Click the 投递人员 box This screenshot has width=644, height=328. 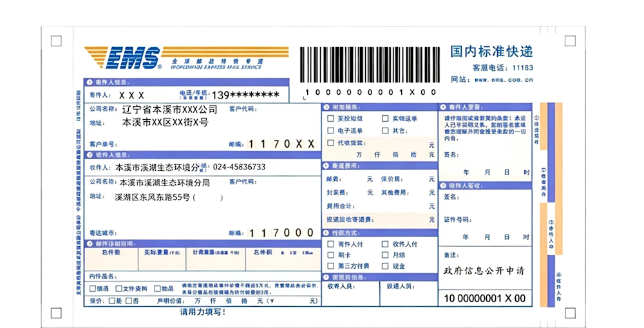[409, 293]
